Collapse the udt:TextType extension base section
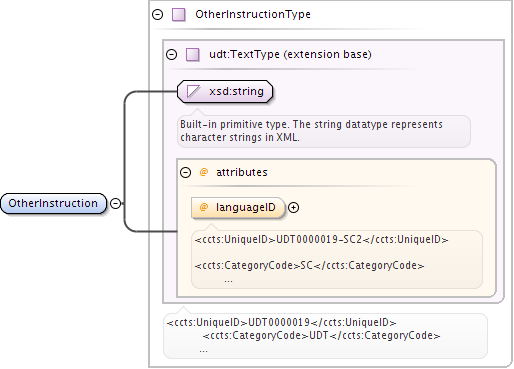The image size is (514, 369). 171,54
